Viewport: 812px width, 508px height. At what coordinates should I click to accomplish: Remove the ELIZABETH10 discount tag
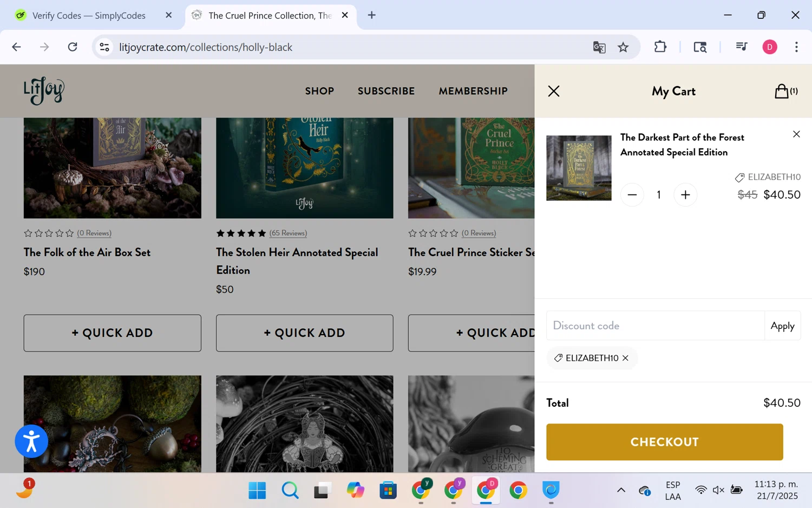tap(625, 358)
